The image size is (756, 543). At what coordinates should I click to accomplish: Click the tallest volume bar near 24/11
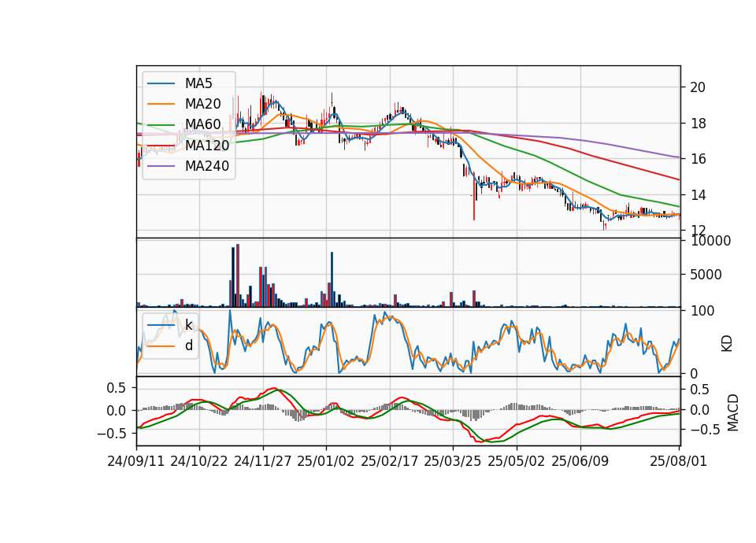tap(238, 275)
